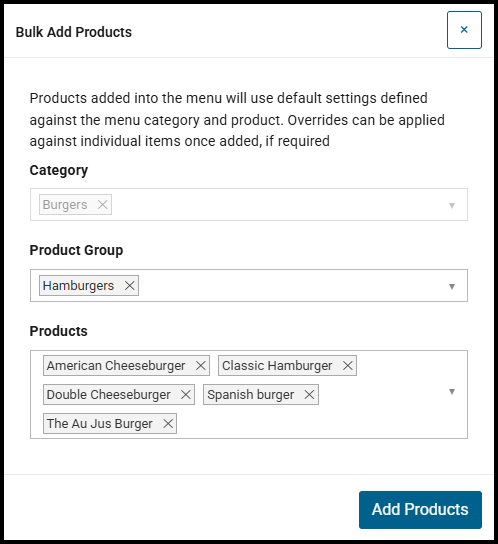The image size is (498, 544).
Task: Open the Products dropdown arrow
Action: point(452,392)
